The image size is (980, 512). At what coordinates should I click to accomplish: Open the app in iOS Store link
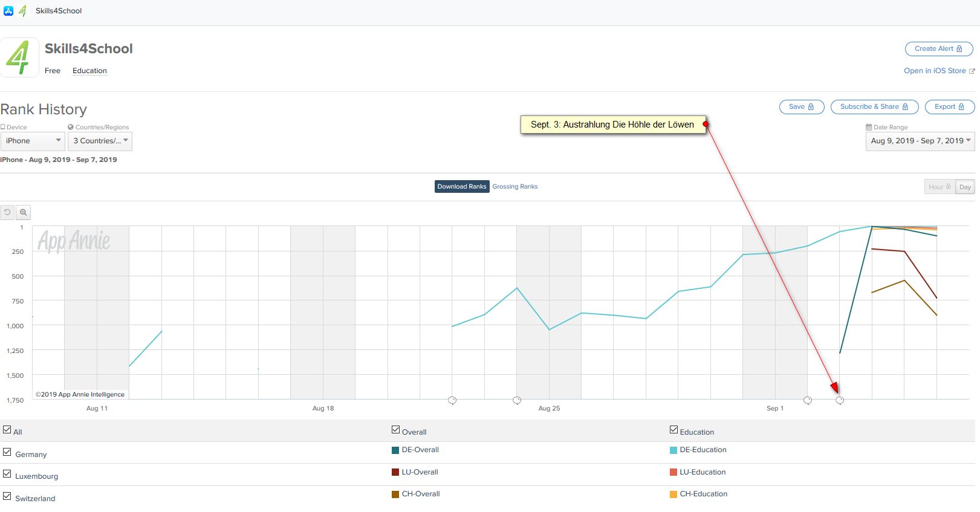point(935,71)
